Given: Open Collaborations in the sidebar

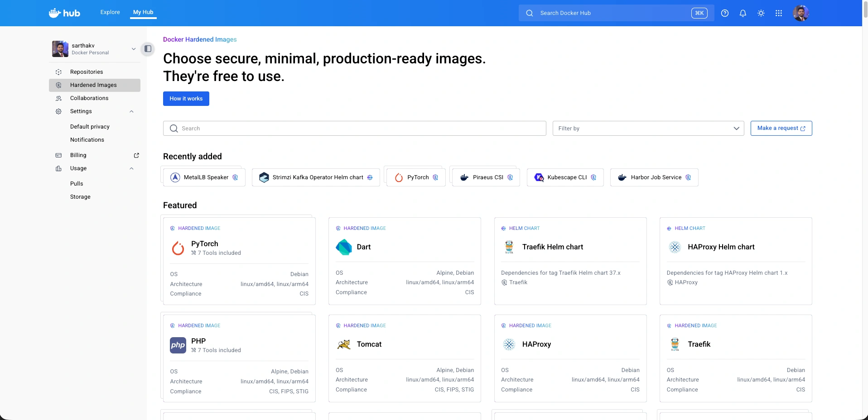Looking at the screenshot, I should [x=89, y=98].
